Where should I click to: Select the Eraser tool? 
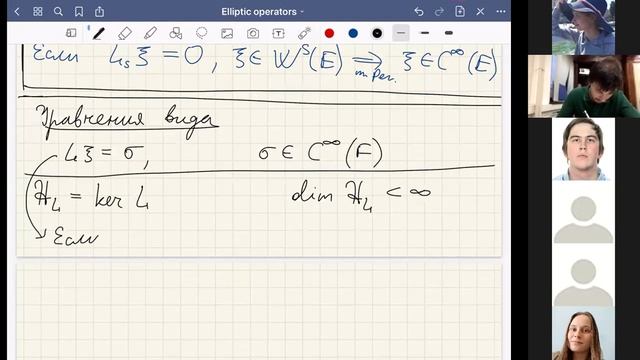click(124, 33)
